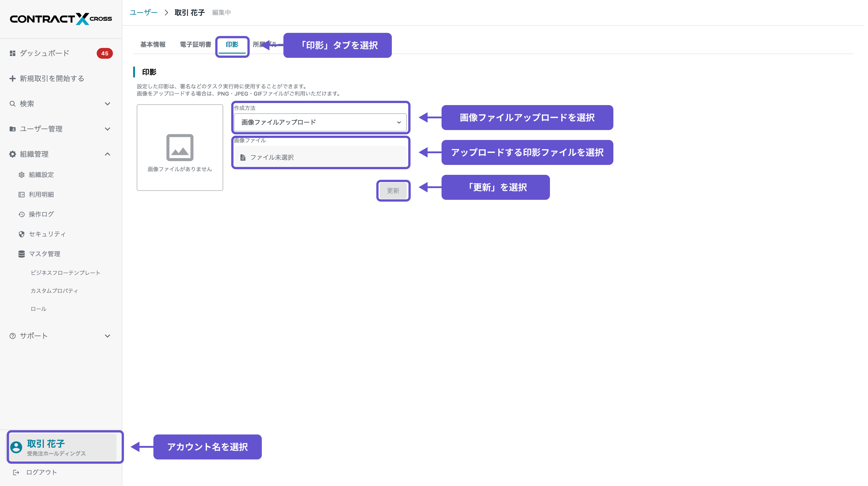Click the 更新 button
Screen dimensions: 868x486
pyautogui.click(x=393, y=190)
